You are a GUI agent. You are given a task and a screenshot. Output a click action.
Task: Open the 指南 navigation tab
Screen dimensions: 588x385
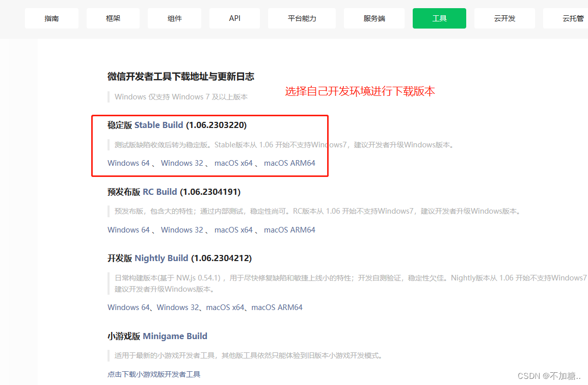pyautogui.click(x=51, y=18)
